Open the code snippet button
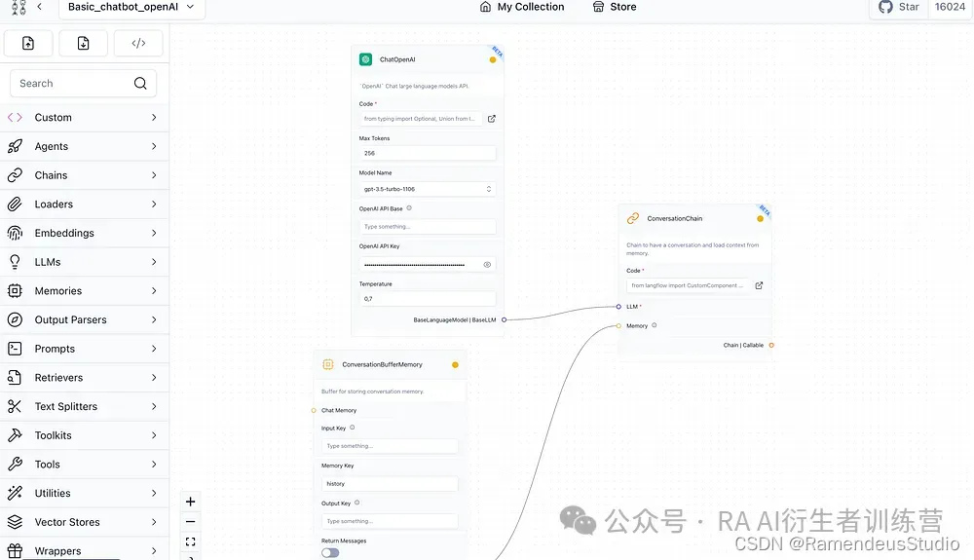The image size is (974, 560). point(138,43)
